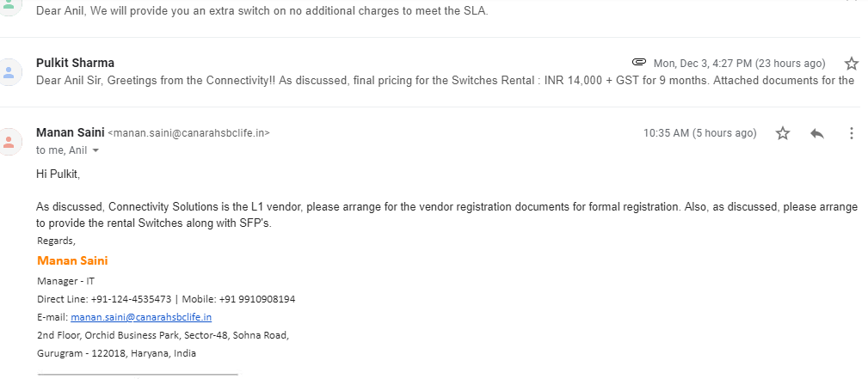Click the paperclip attachment icon on Pulkit's message

coord(638,63)
